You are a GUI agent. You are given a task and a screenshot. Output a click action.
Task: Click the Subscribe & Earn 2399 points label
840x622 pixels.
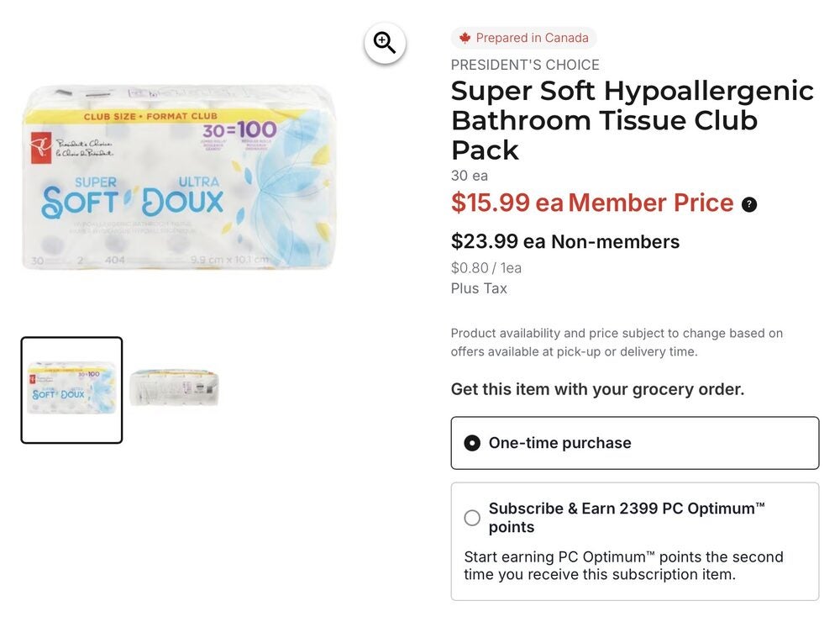click(x=627, y=518)
